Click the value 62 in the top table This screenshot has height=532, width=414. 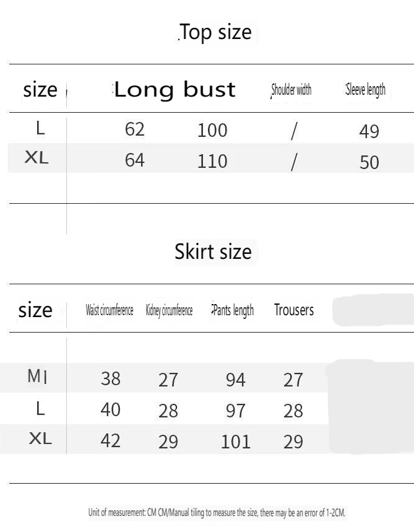coord(134,129)
